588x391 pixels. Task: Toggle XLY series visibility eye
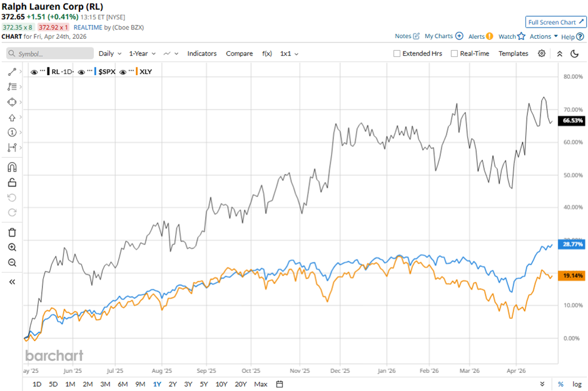coord(123,72)
